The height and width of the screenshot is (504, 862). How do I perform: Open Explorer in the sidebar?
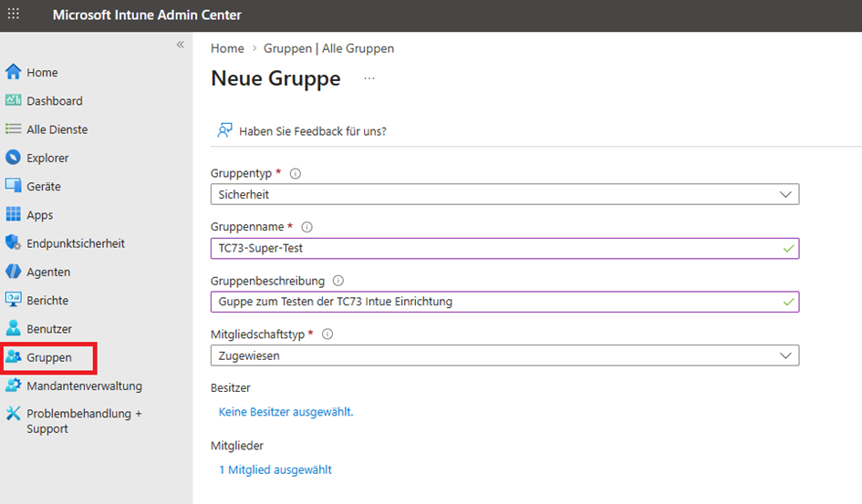47,158
